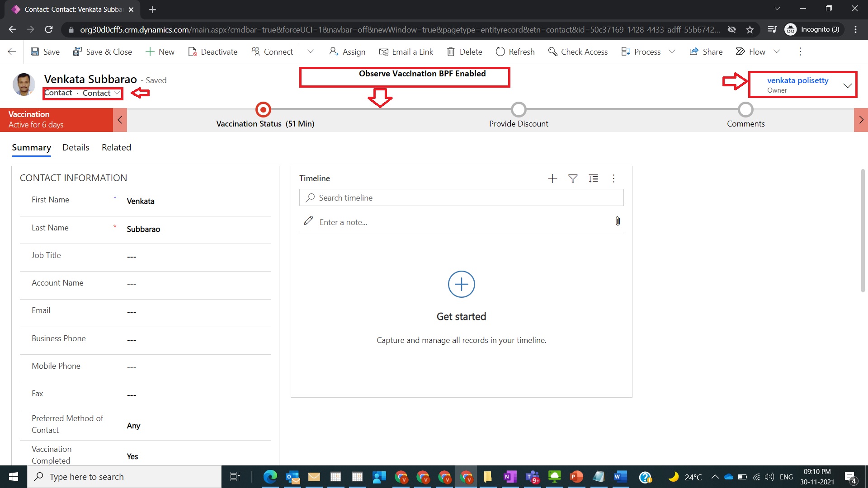Expand the Process dropdown chevron
The width and height of the screenshot is (868, 488).
672,52
